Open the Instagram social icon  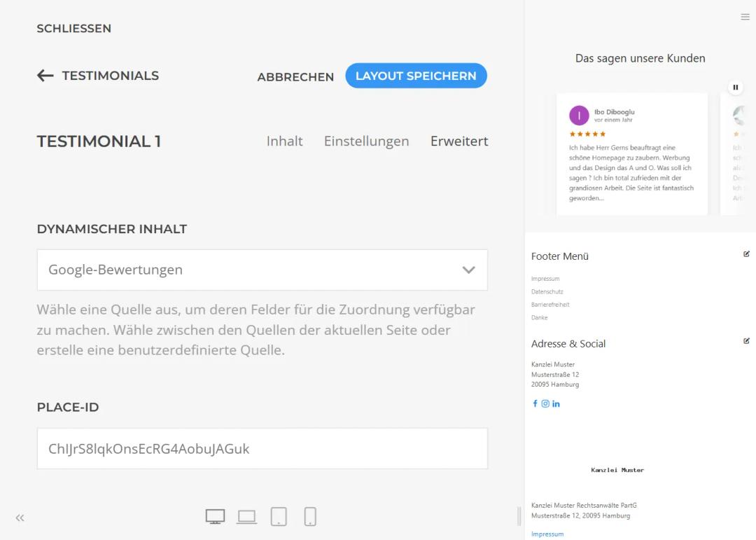click(x=545, y=403)
